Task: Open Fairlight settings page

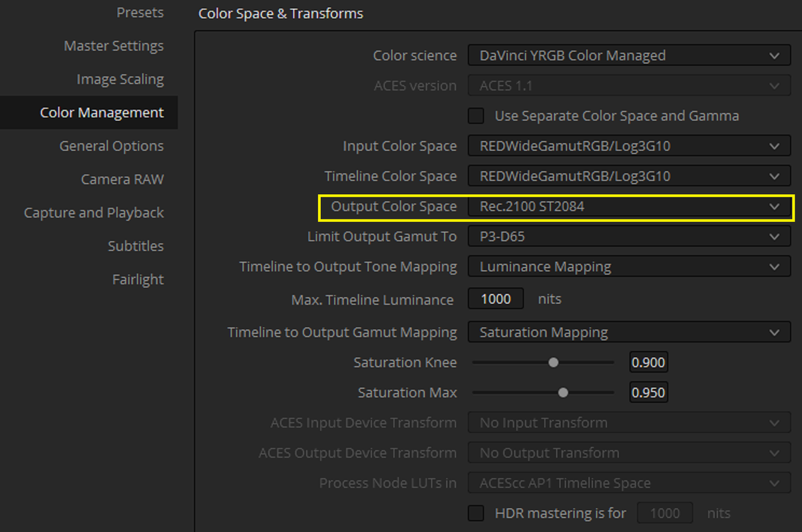Action: point(138,279)
